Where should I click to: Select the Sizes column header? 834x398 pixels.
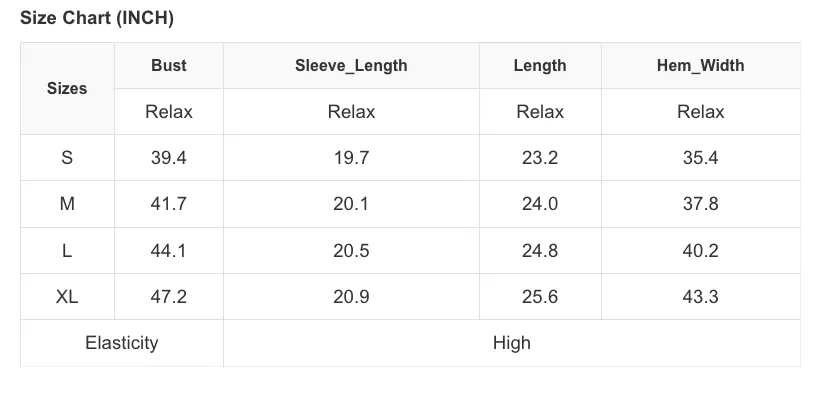click(67, 88)
